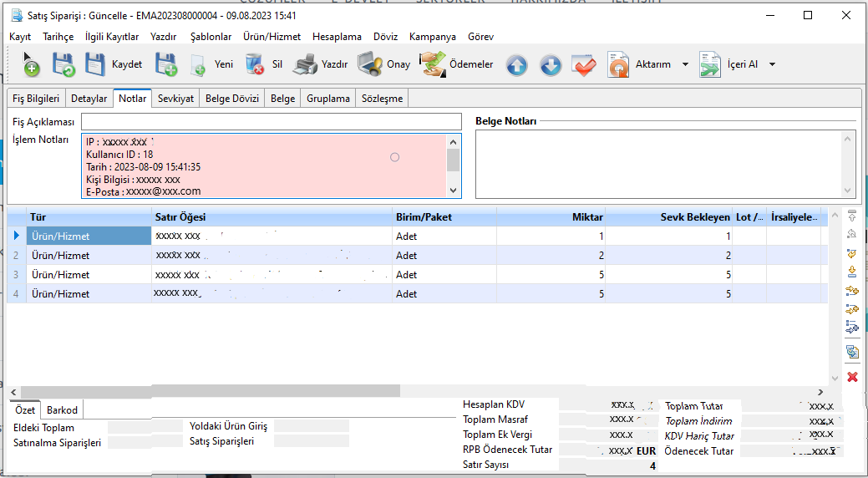Click the Yeni new document icon
The image size is (868, 478).
(198, 65)
